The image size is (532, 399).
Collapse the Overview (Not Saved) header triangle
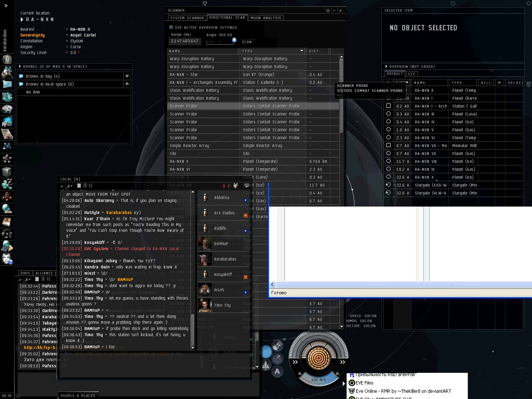click(386, 66)
